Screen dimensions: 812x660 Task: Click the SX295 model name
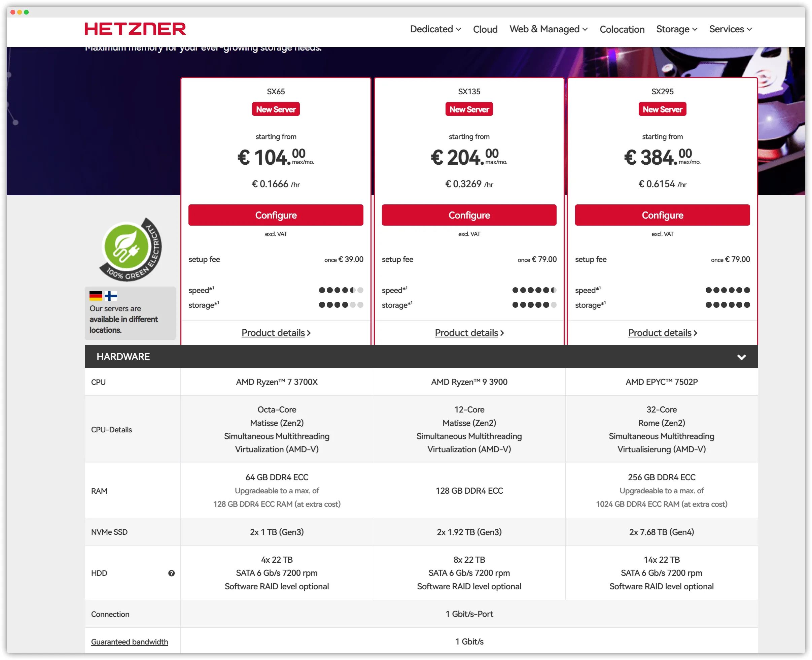point(662,92)
